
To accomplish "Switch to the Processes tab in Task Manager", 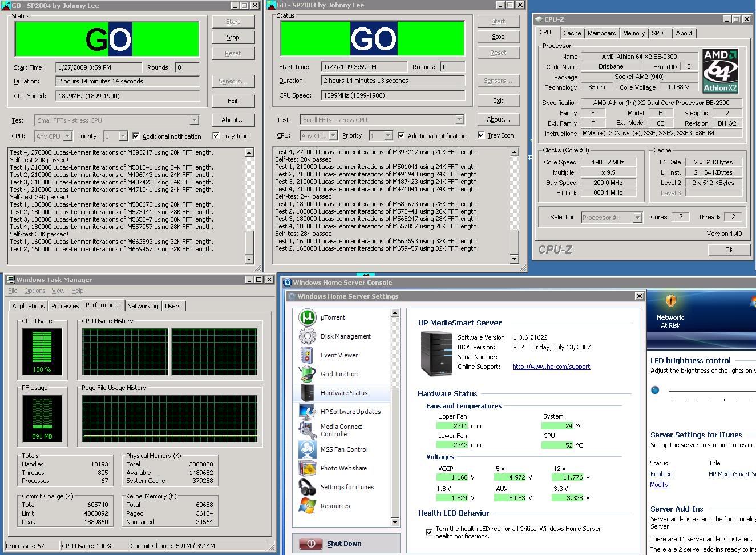I will [65, 306].
